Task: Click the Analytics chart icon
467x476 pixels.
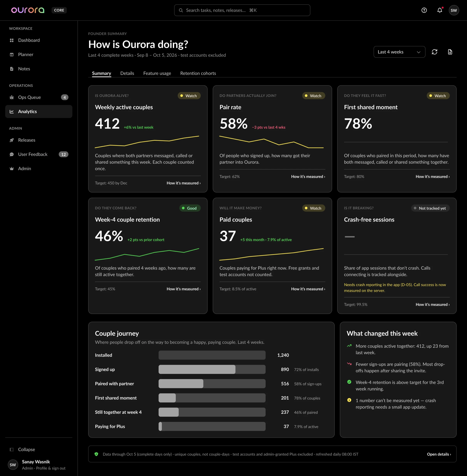Action: tap(11, 112)
